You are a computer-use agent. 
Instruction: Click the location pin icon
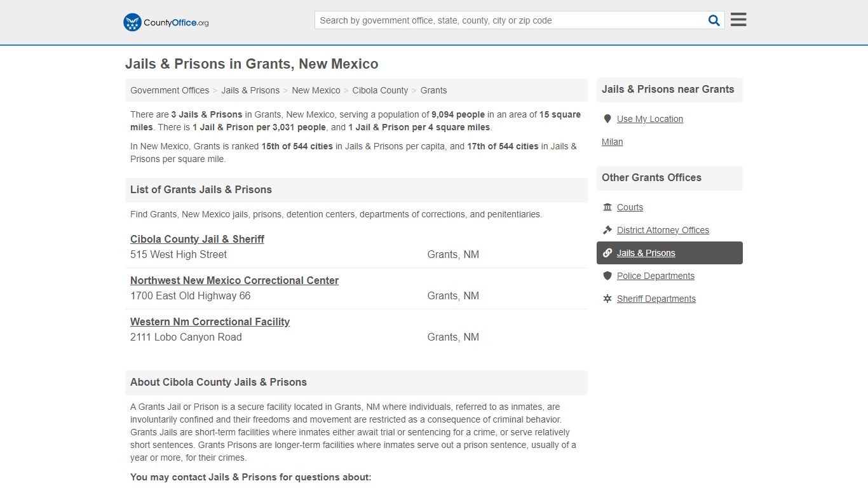[607, 119]
